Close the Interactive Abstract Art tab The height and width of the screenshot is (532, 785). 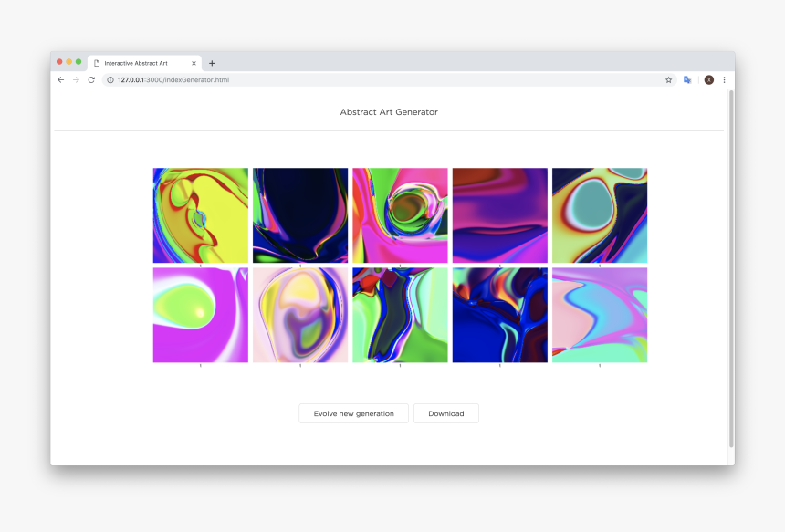[194, 63]
